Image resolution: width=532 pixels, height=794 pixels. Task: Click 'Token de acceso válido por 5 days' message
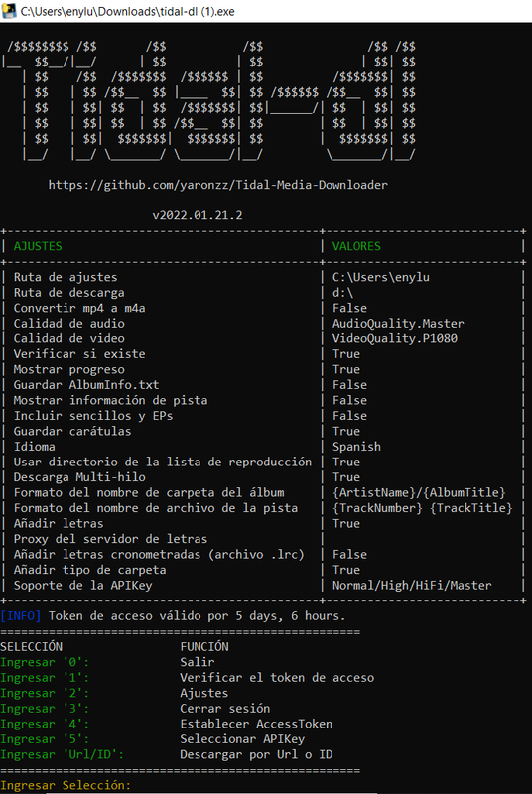tap(197, 616)
